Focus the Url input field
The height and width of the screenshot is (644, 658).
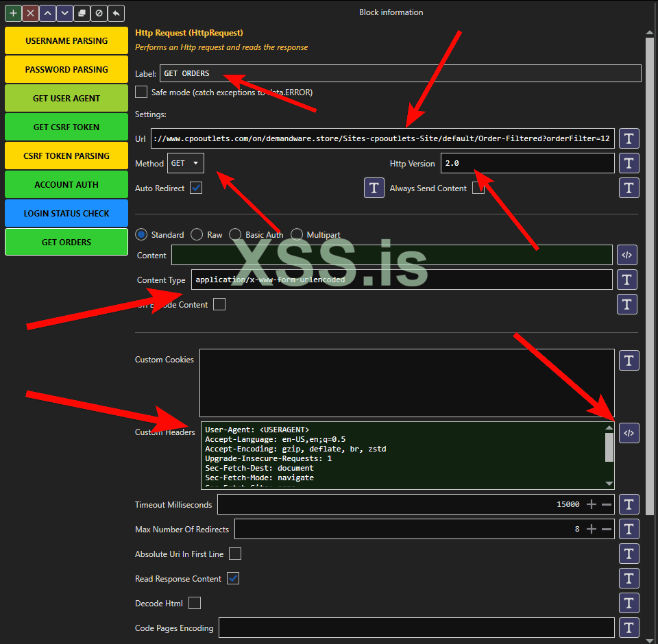[382, 138]
